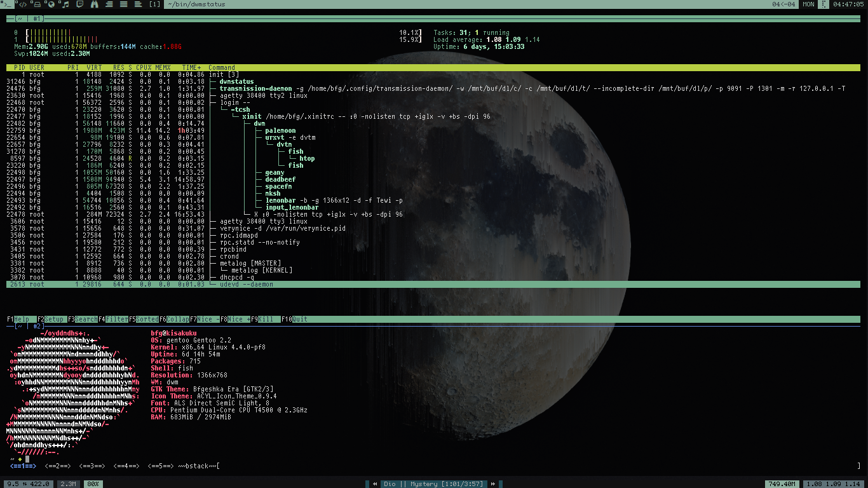868x488 pixels.
Task: Skip to the next track
Action: click(x=492, y=484)
